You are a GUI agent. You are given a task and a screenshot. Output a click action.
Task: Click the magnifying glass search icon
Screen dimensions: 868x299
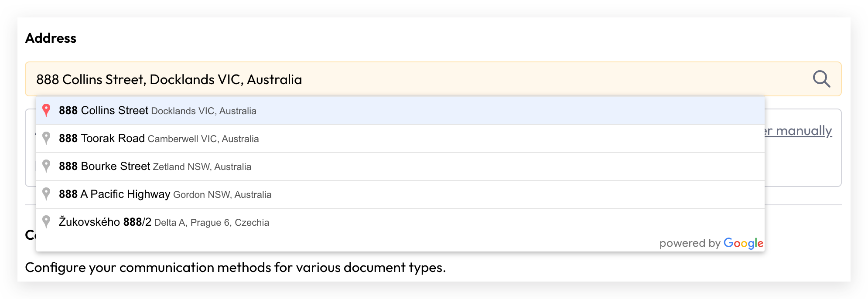(x=821, y=79)
